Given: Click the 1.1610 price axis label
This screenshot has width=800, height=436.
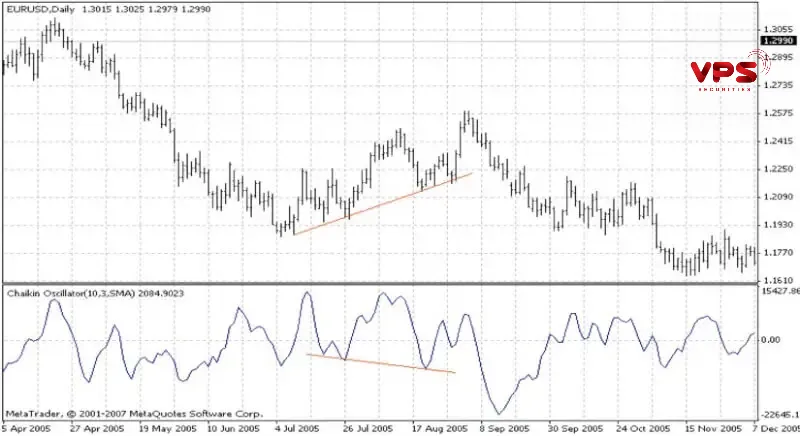Looking at the screenshot, I should [778, 281].
